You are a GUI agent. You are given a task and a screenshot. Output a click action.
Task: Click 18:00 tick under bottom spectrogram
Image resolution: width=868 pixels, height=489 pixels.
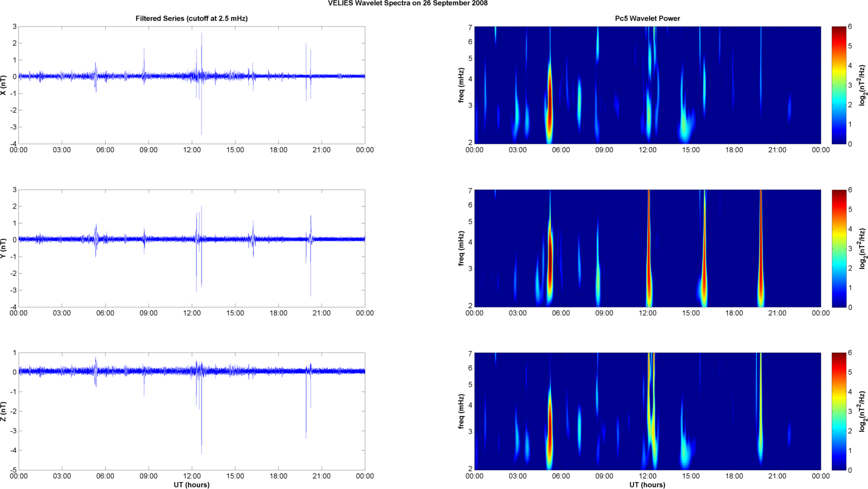[734, 476]
